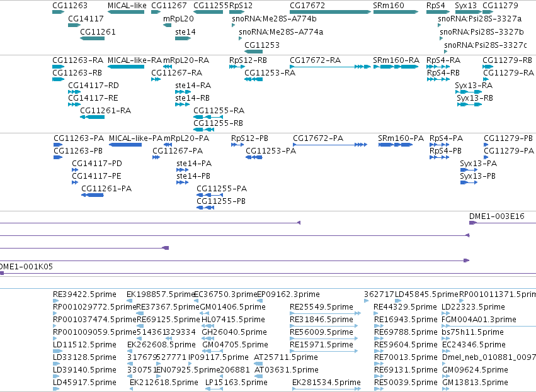Click EST RE31846.5prime

tap(324, 326)
